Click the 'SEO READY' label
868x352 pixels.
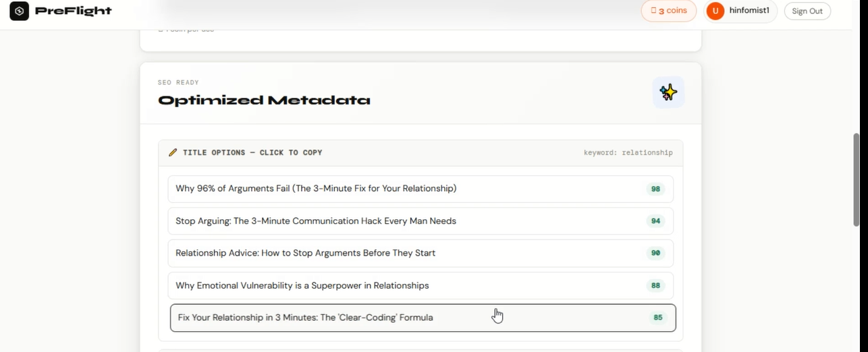[x=178, y=82]
